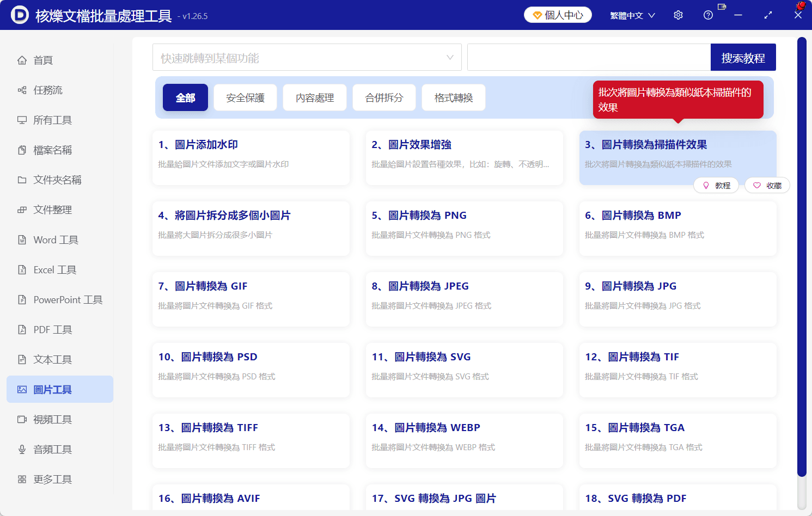Open tool 11、圖片轉換為 SVG
The width and height of the screenshot is (812, 516).
click(x=465, y=370)
